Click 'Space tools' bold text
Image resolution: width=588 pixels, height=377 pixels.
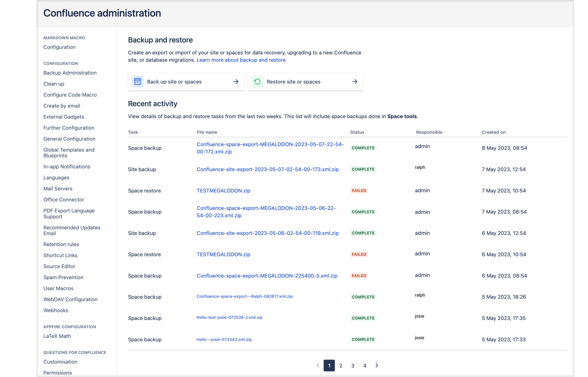click(402, 116)
